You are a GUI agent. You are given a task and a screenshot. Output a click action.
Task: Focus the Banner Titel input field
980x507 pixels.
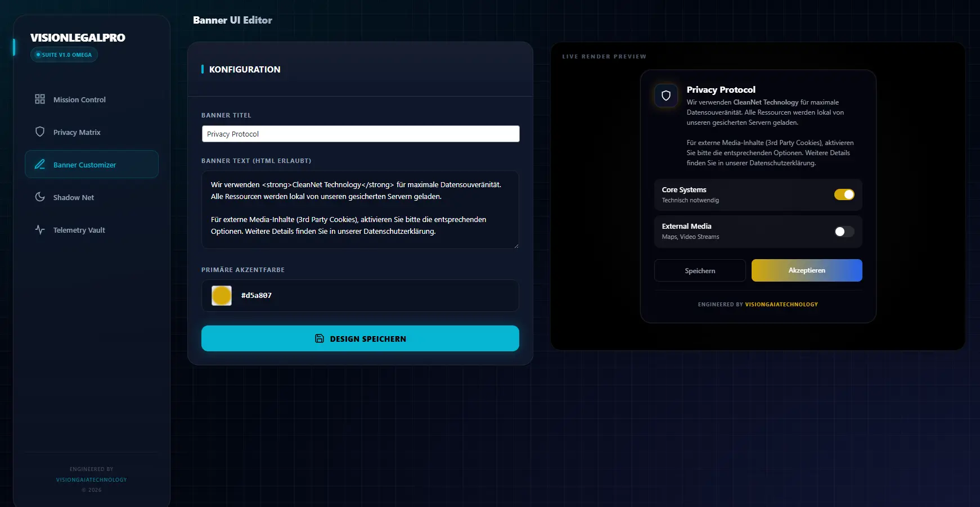[361, 134]
